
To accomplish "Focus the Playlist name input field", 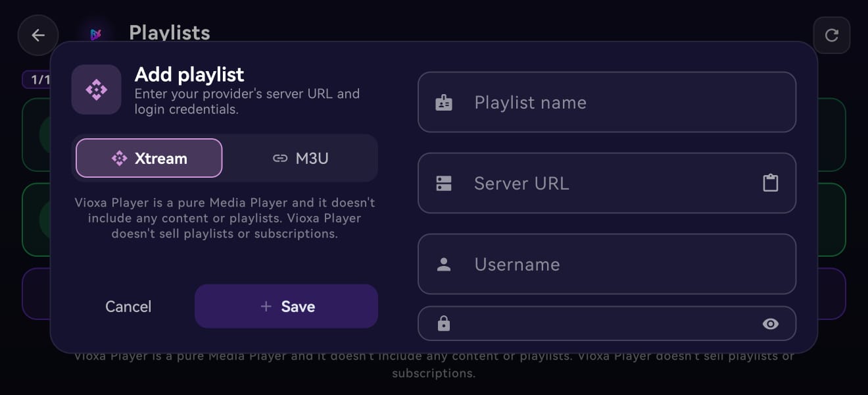I will 607,102.
